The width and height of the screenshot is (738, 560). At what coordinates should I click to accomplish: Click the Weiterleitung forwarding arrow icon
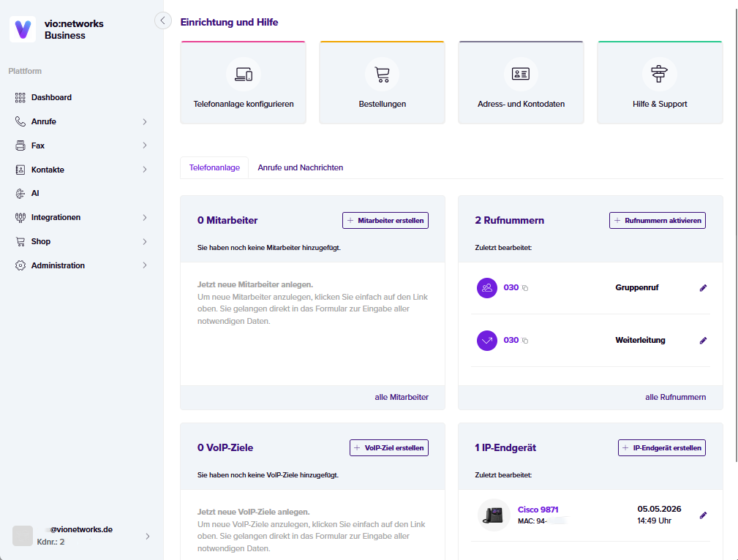(x=487, y=340)
